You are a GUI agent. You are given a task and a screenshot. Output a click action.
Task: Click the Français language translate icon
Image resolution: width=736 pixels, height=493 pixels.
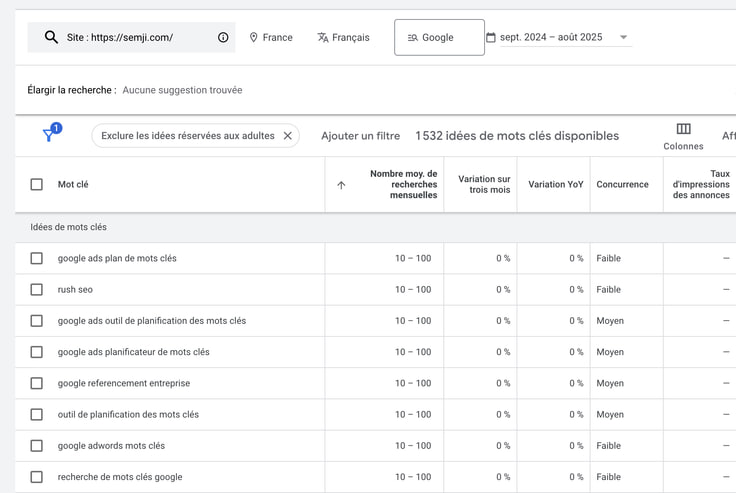tap(323, 37)
